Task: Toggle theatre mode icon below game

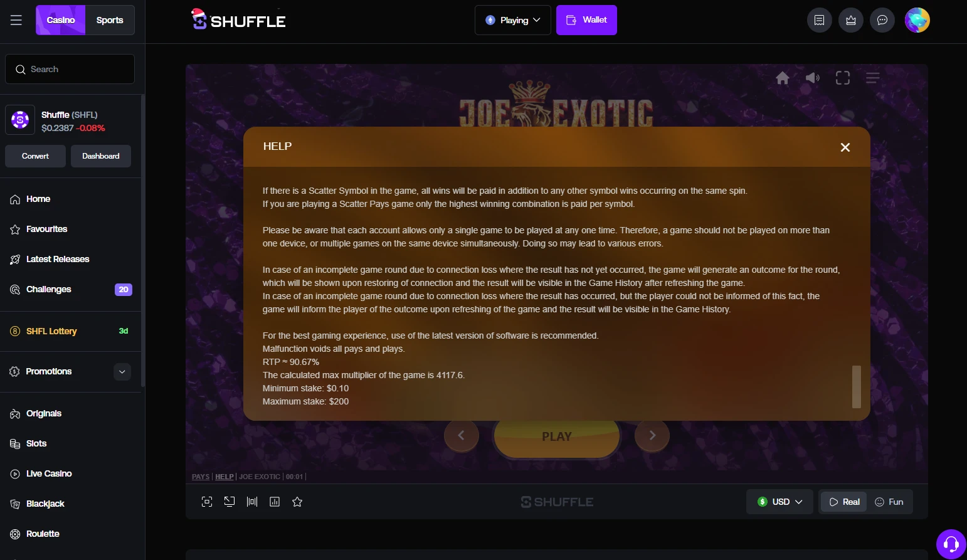Action: coord(252,502)
